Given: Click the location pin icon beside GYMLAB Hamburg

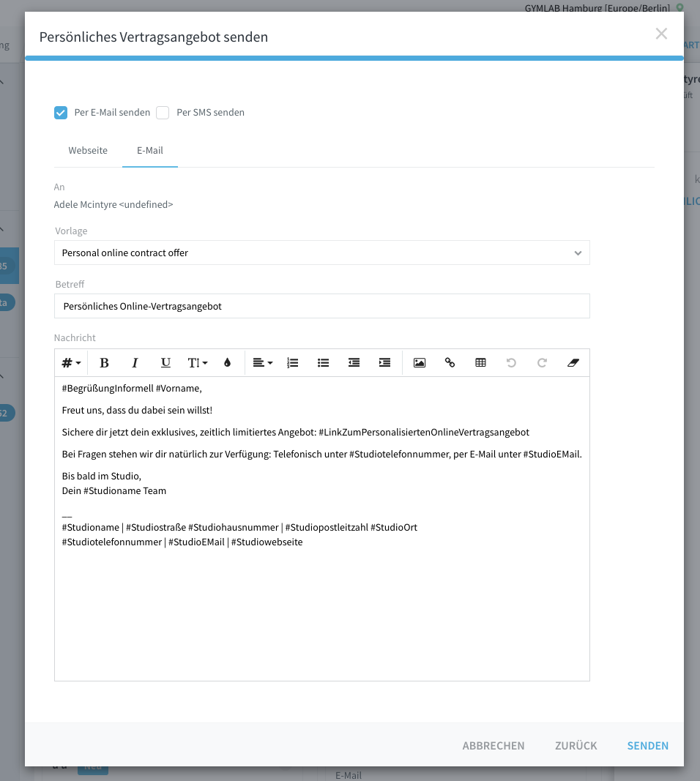Looking at the screenshot, I should [679, 7].
